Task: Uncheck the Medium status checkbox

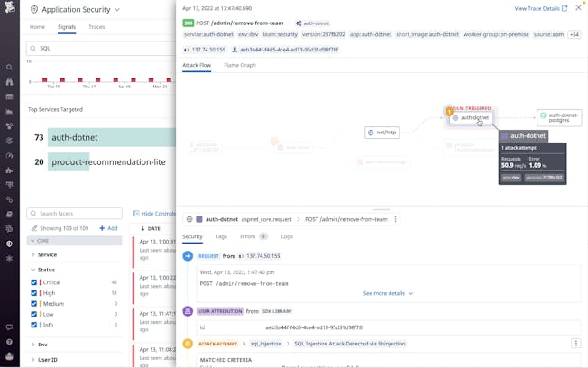Action: 33,303
